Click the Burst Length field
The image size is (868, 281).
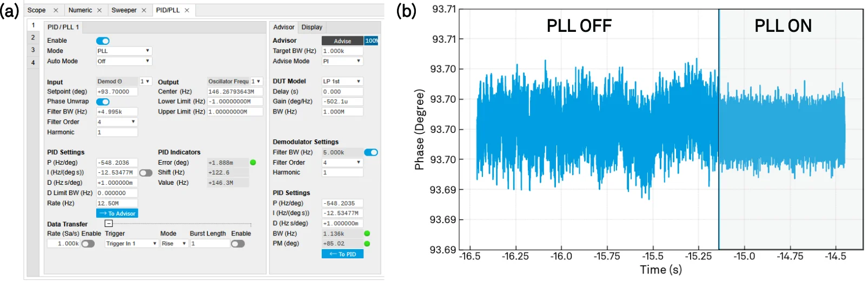pyautogui.click(x=210, y=244)
